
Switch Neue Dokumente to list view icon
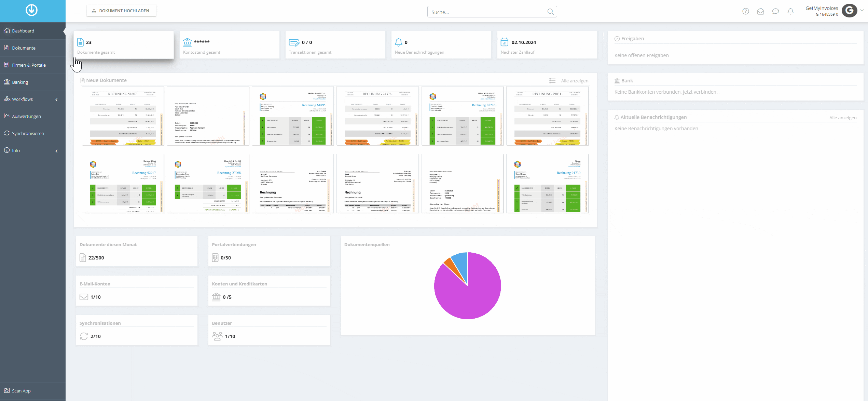(x=552, y=81)
